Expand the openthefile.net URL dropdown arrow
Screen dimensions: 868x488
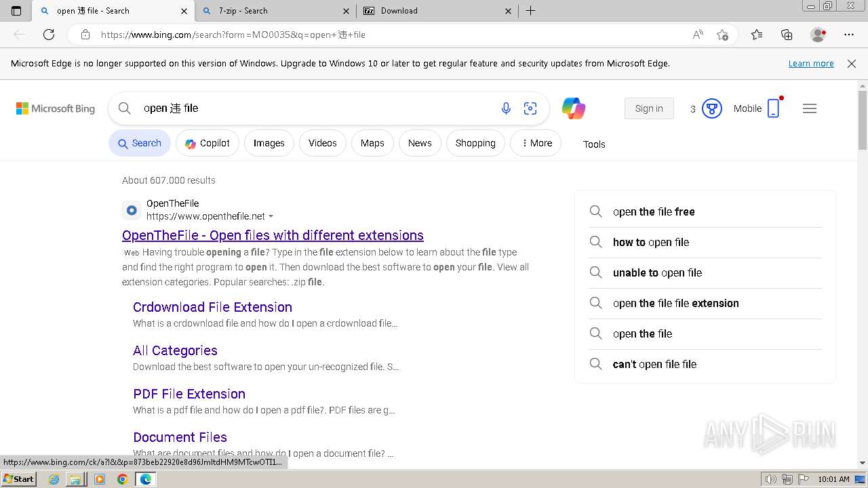pos(271,216)
